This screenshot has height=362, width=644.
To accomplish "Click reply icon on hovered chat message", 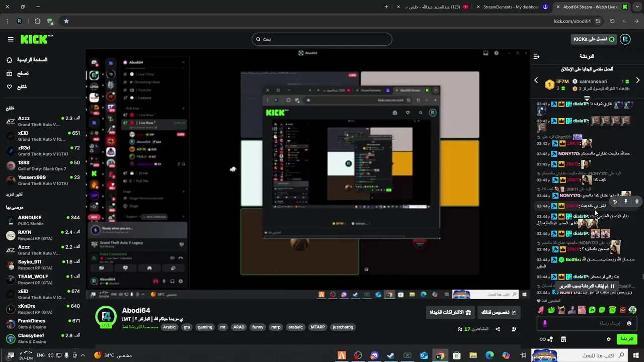I will pos(615,202).
